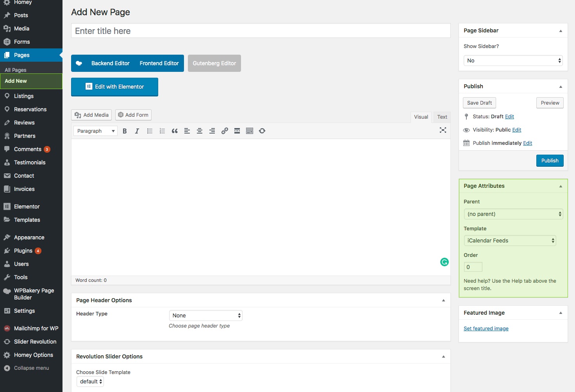Open the Choose Slide Template dropdown
This screenshot has width=575, height=392.
(90, 381)
